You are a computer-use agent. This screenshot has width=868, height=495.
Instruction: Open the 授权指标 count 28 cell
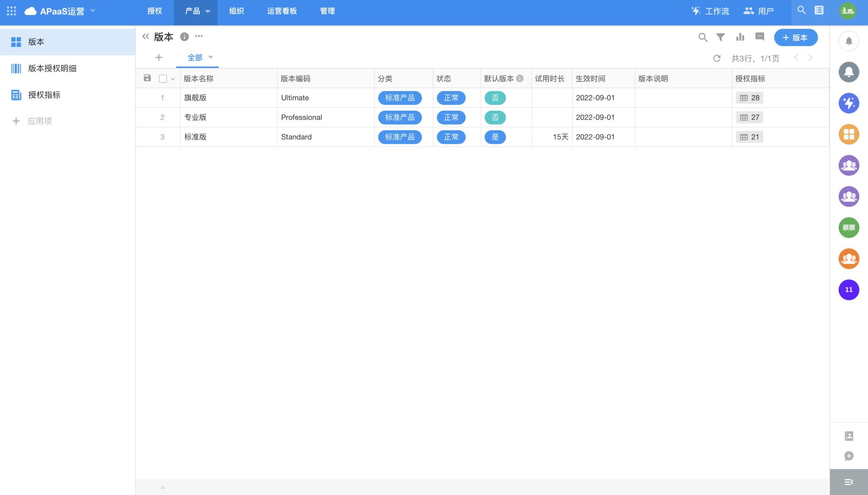(x=750, y=98)
